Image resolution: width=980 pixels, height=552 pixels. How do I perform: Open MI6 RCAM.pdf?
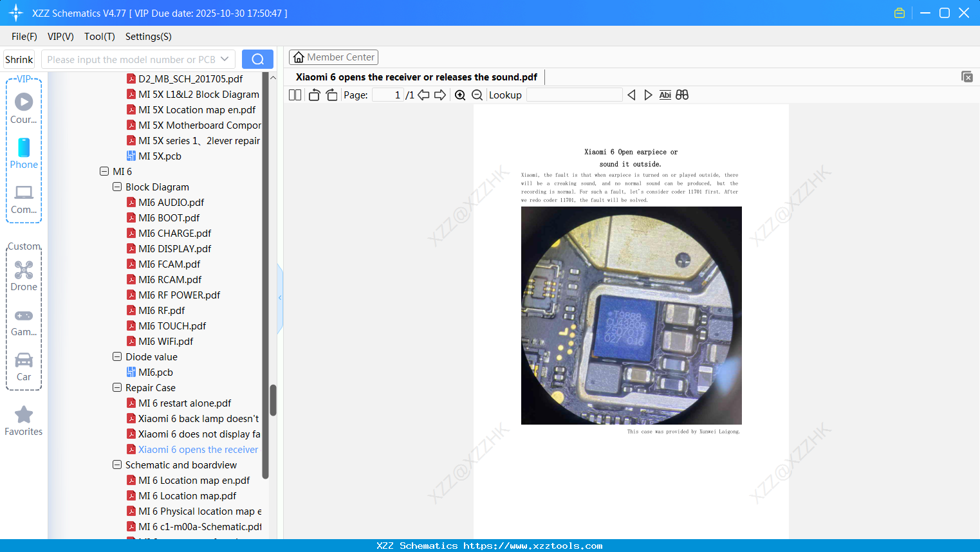(x=170, y=280)
